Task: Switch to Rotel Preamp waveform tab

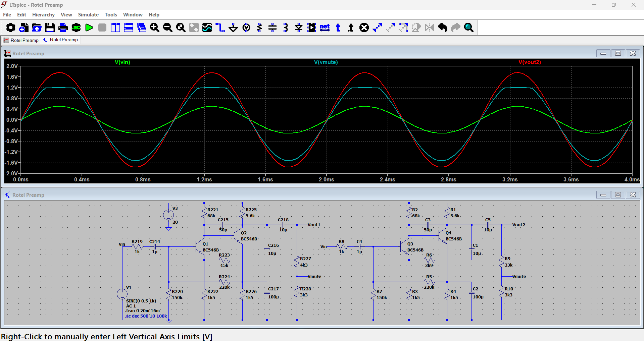Action: [x=21, y=40]
